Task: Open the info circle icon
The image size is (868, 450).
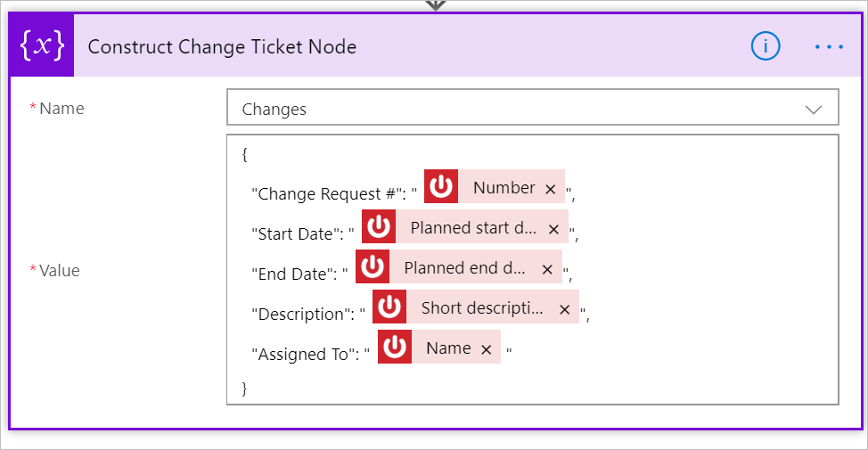Action: pyautogui.click(x=766, y=46)
